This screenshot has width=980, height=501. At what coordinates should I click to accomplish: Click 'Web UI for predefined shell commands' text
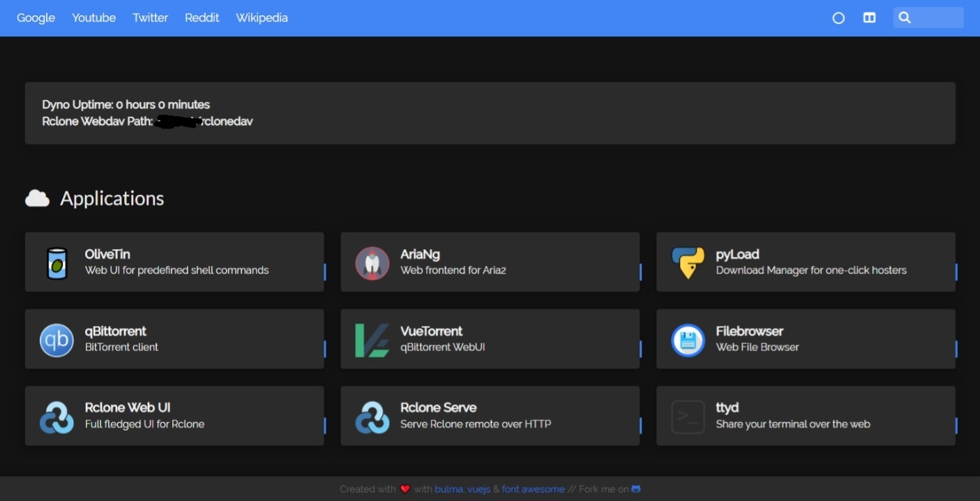pyautogui.click(x=176, y=270)
